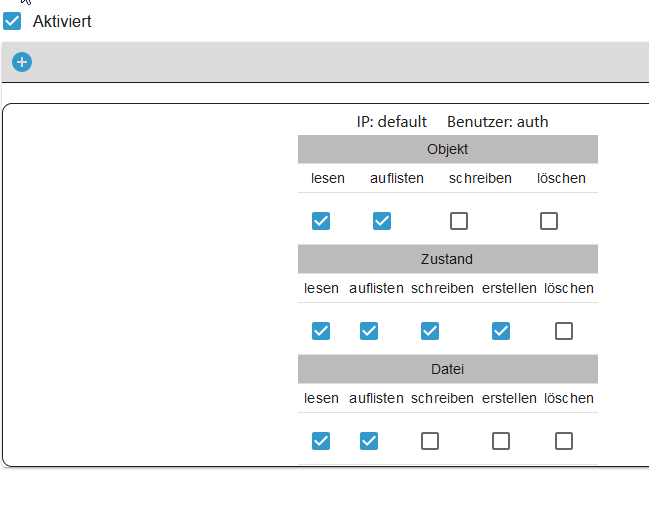
Task: Enable Datei schreiben permission
Action: [430, 441]
